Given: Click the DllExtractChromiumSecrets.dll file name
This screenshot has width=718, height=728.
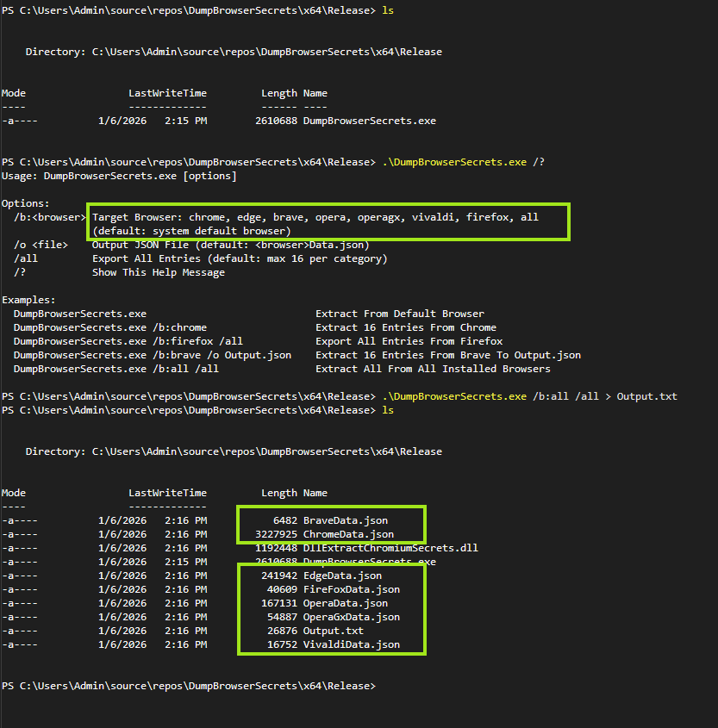Looking at the screenshot, I should pyautogui.click(x=390, y=548).
